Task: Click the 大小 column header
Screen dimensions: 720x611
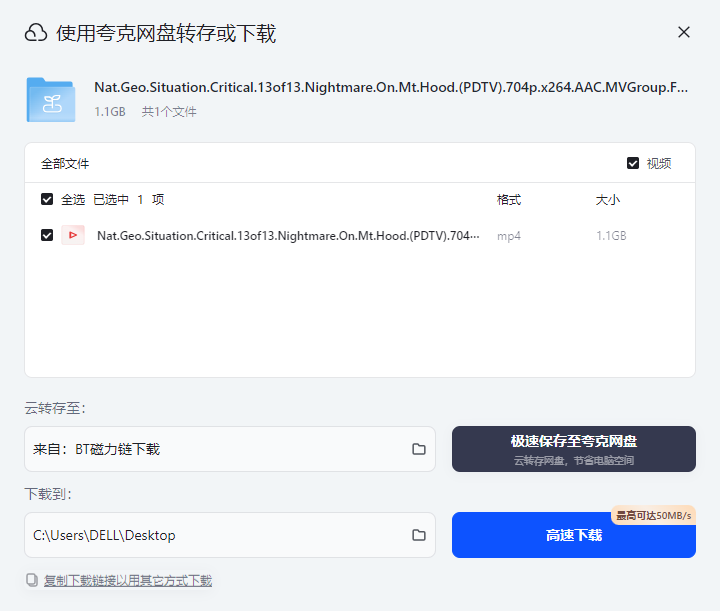Action: (x=608, y=200)
